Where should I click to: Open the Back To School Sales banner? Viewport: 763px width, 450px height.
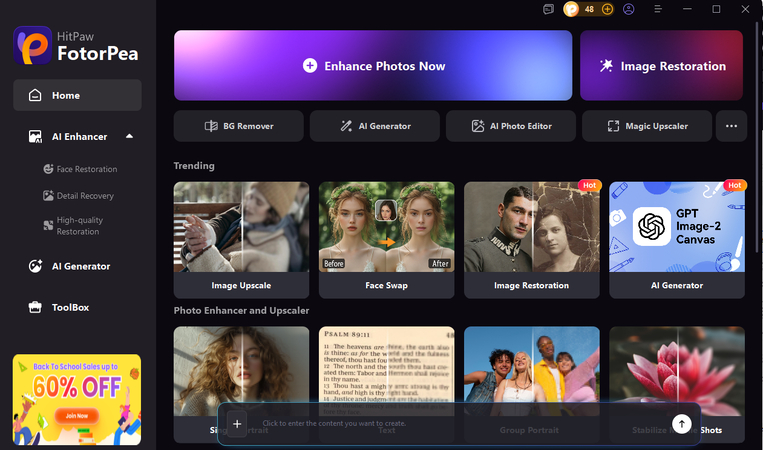point(77,399)
